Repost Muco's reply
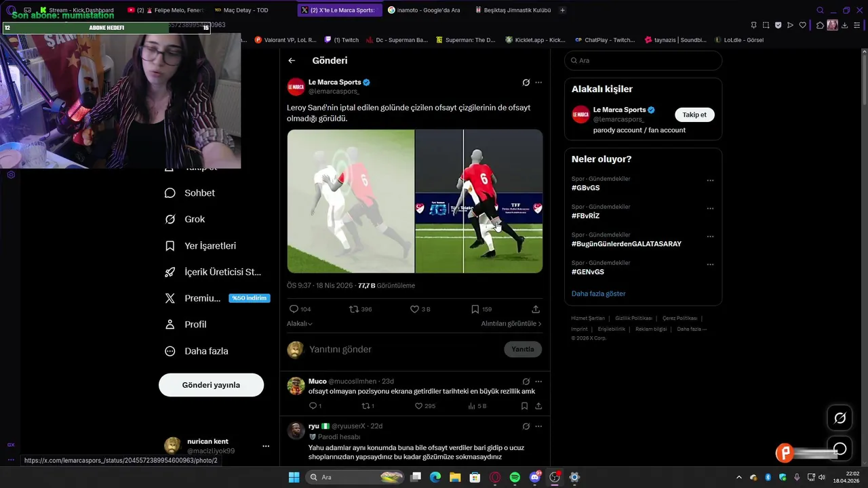The width and height of the screenshot is (868, 488). (365, 406)
